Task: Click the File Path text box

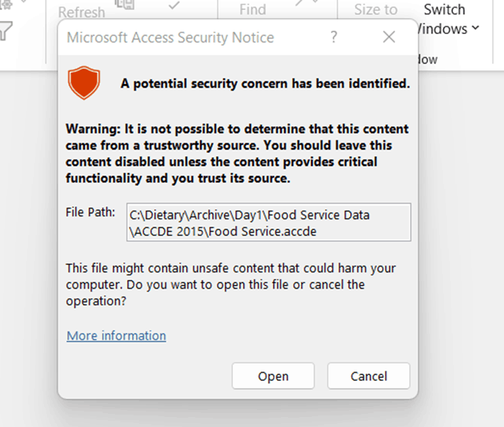Action: [x=269, y=222]
